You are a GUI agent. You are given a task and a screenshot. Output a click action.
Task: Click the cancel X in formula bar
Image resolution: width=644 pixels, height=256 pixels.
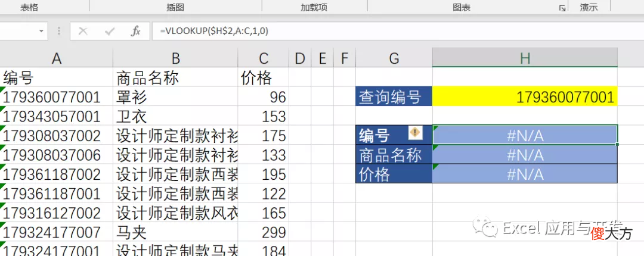point(83,31)
